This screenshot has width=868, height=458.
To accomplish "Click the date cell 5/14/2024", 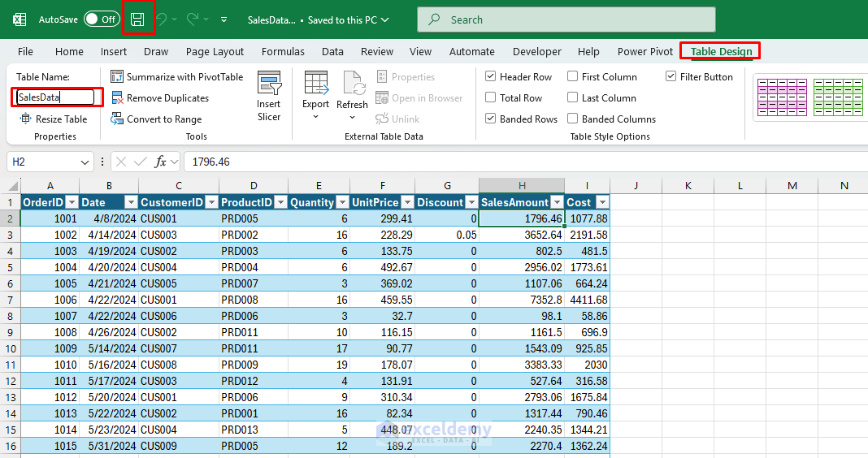I will point(109,348).
